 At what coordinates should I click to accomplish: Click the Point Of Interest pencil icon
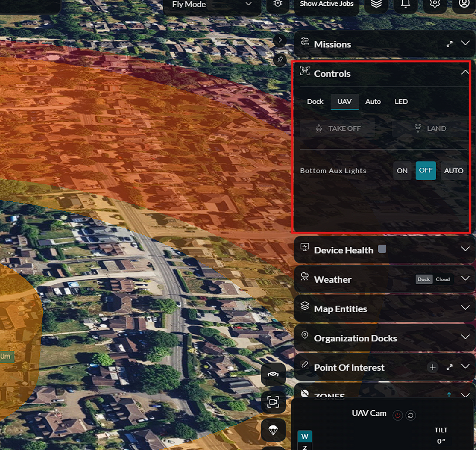305,364
